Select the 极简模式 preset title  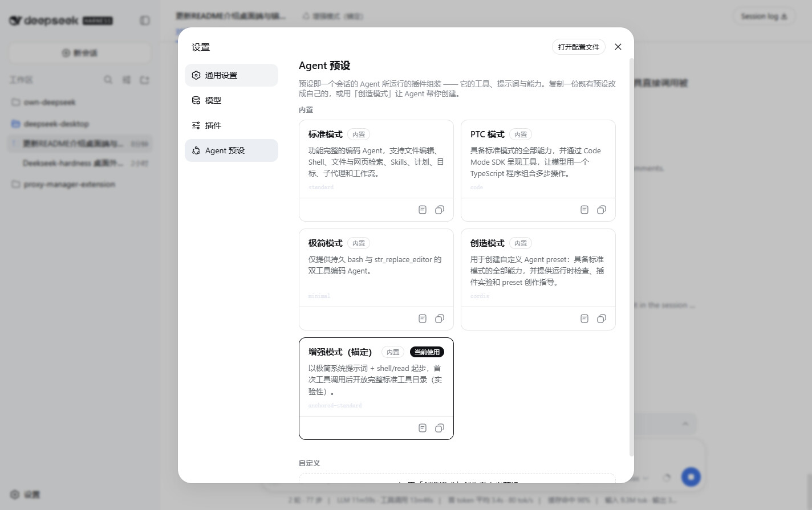tap(326, 243)
